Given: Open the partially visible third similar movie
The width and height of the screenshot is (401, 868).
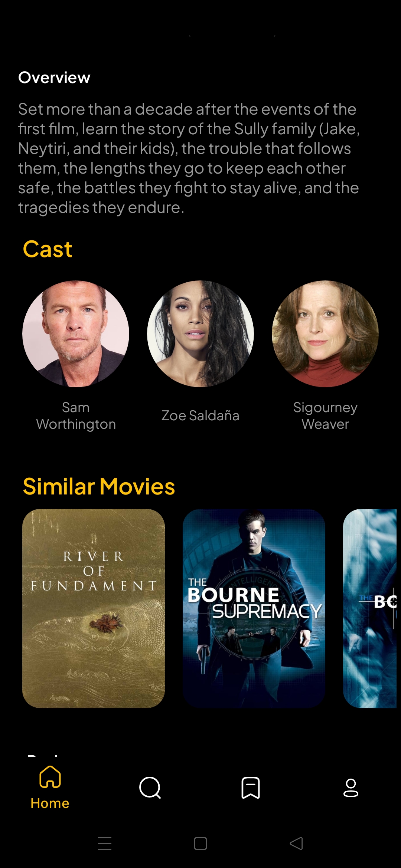Looking at the screenshot, I should tap(370, 608).
